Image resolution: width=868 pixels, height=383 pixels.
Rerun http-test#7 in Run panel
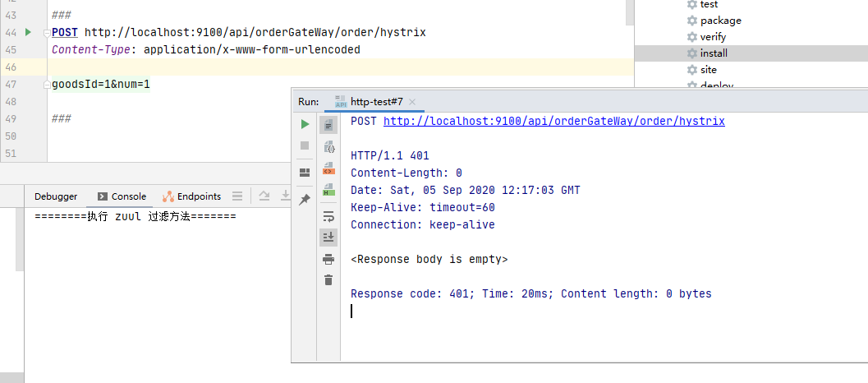305,124
